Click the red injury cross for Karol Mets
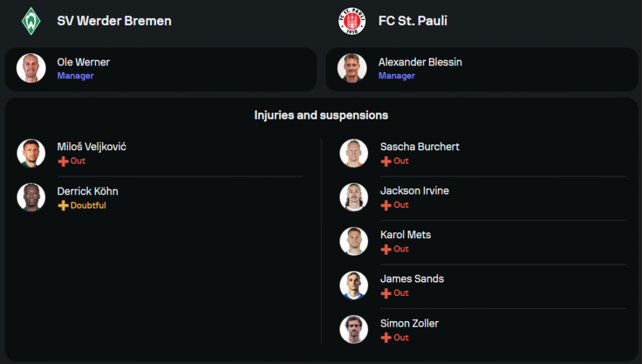642x364 pixels. point(386,249)
